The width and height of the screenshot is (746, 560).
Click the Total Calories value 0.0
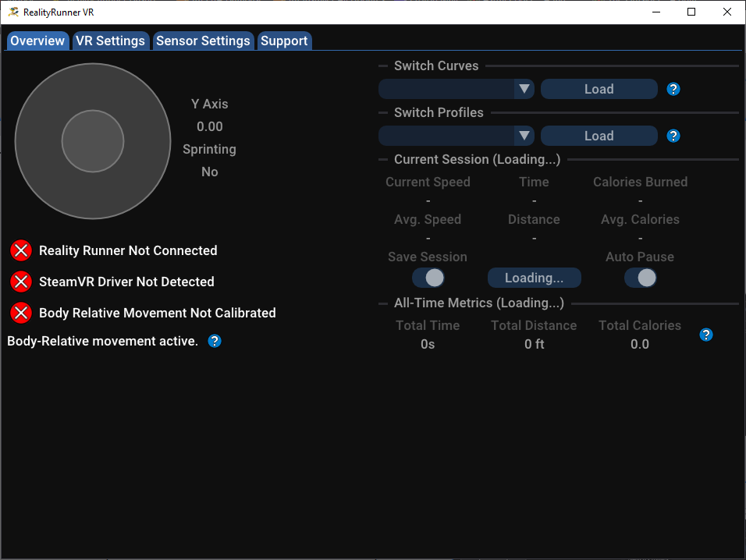point(640,344)
